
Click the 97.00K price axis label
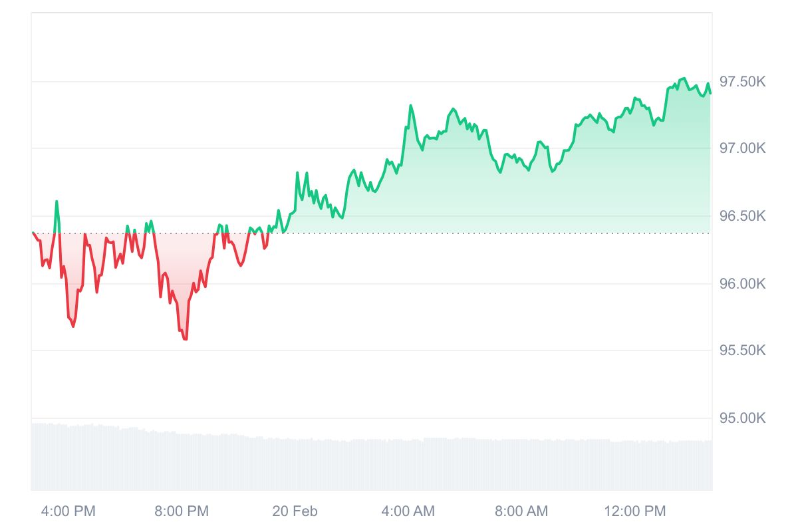tap(743, 148)
